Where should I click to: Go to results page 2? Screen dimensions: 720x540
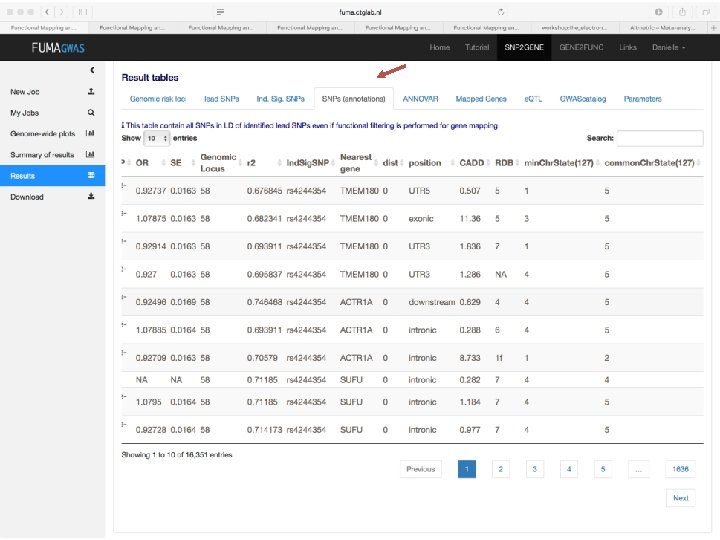pos(501,469)
